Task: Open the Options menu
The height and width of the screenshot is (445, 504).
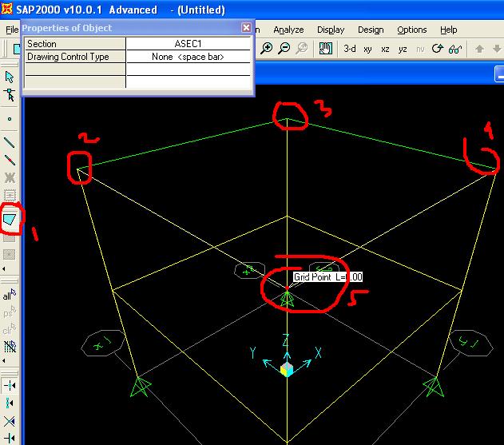Action: 412,30
